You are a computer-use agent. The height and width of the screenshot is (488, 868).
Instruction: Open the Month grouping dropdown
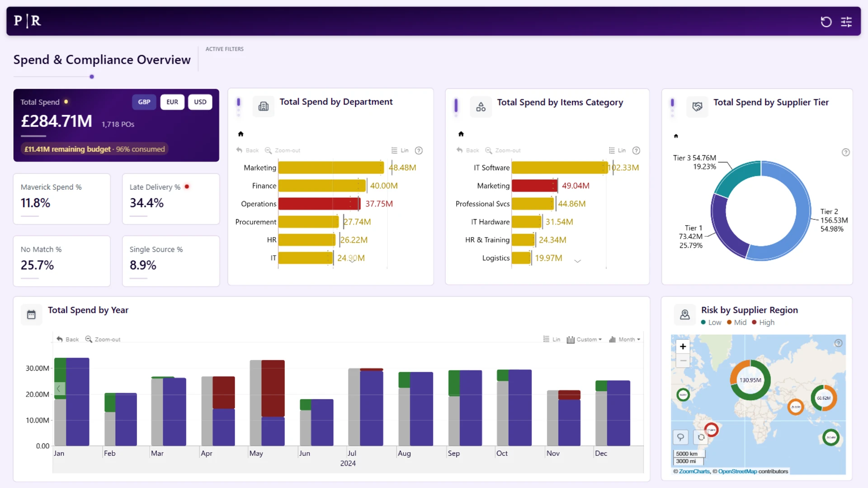pos(625,339)
